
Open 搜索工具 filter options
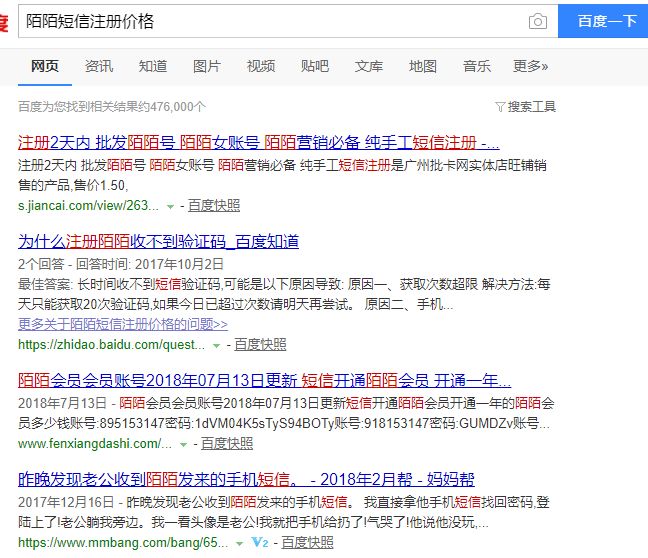(531, 107)
